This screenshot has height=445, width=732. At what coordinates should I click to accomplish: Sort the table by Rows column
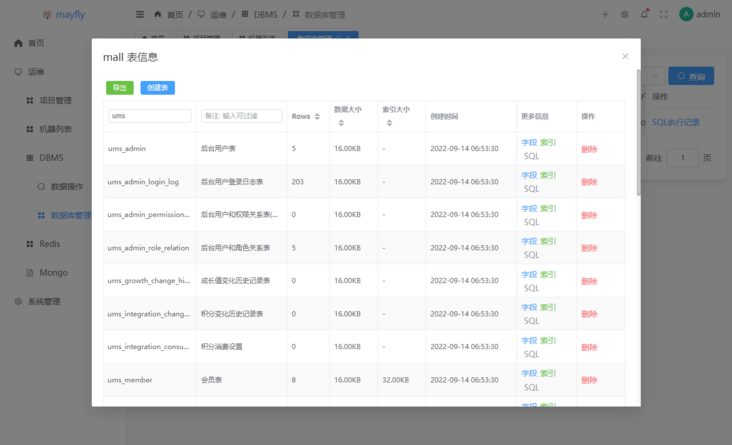pos(317,117)
